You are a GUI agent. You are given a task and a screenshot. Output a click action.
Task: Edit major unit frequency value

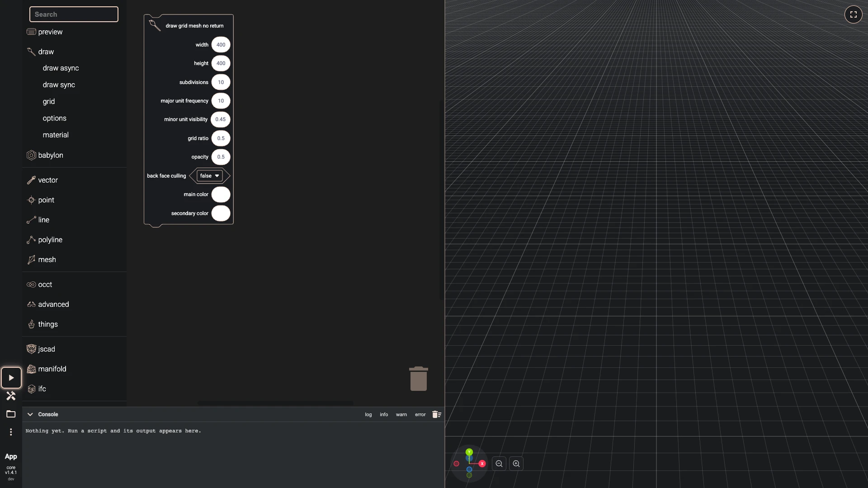(x=221, y=101)
